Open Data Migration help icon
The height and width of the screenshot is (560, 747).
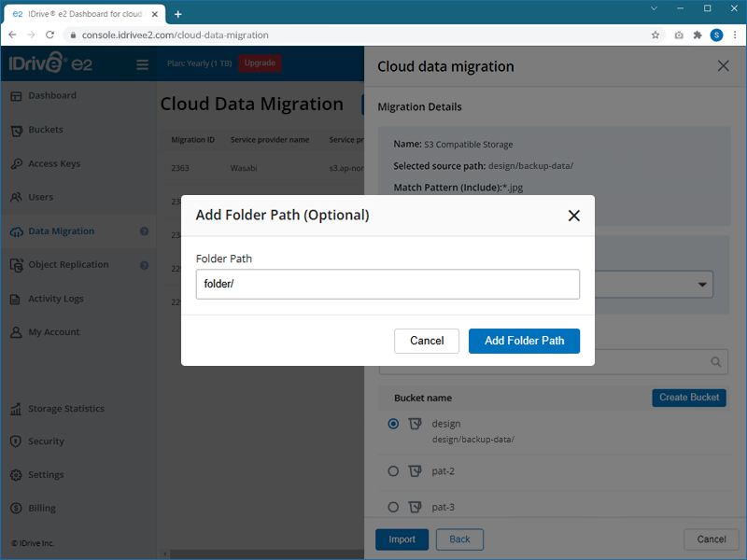[x=145, y=231]
